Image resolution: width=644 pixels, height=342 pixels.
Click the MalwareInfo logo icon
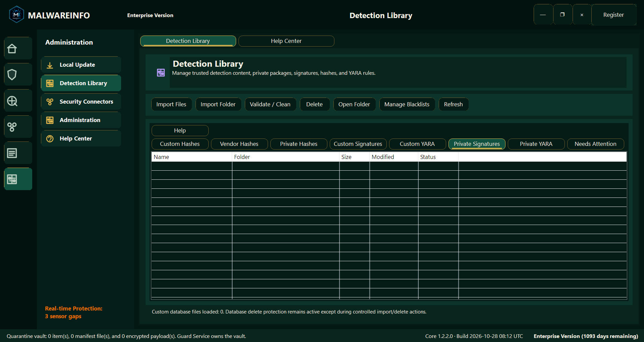[16, 15]
